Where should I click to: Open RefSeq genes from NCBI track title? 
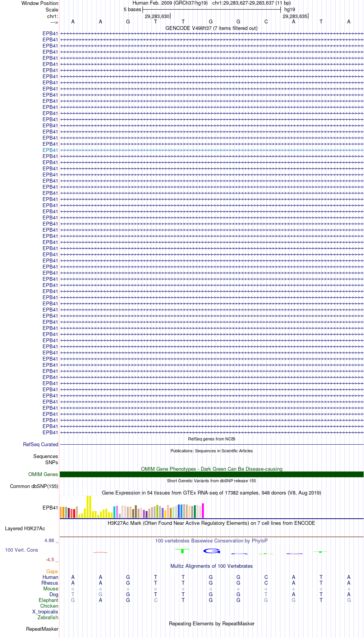click(x=212, y=439)
